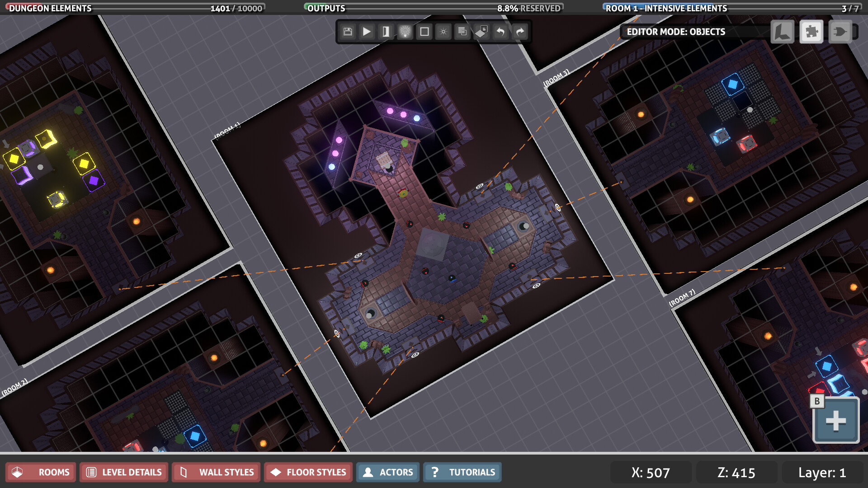Select the FLOOR STYLES option
Screen dimensions: 868x488
[x=308, y=472]
